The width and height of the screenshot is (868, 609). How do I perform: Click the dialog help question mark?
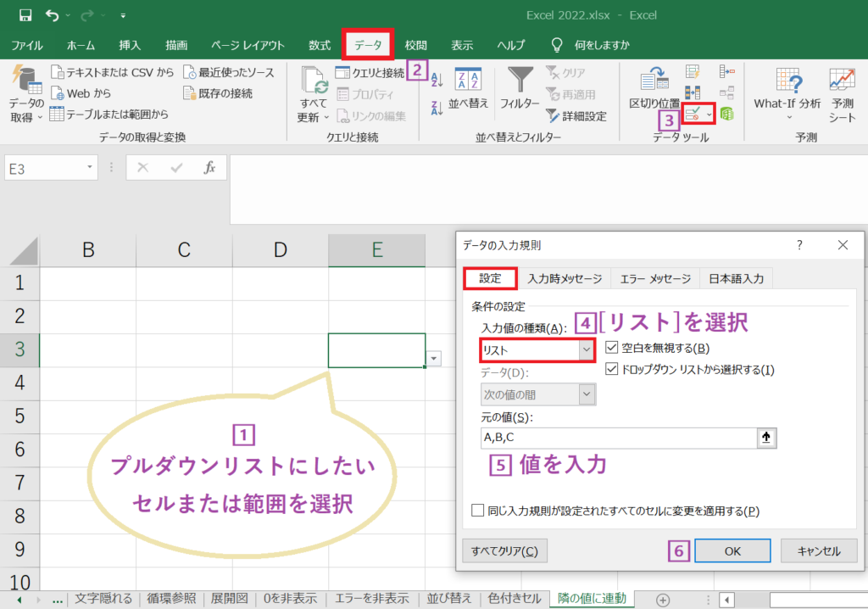pyautogui.click(x=799, y=245)
